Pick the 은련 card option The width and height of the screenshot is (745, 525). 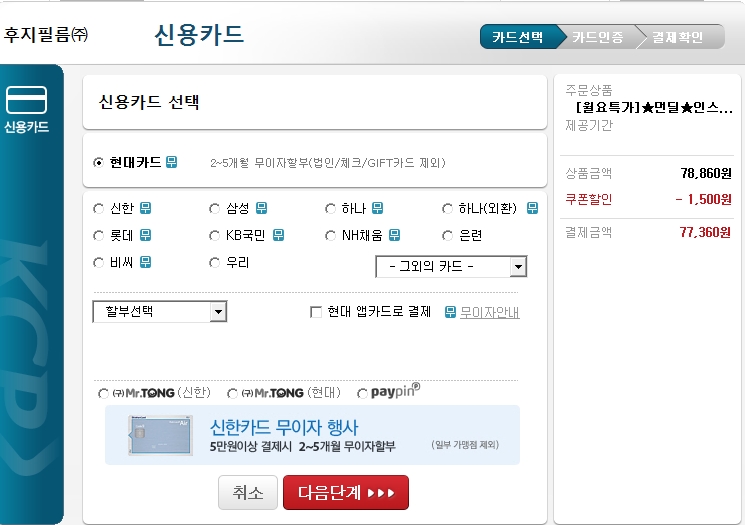click(447, 236)
